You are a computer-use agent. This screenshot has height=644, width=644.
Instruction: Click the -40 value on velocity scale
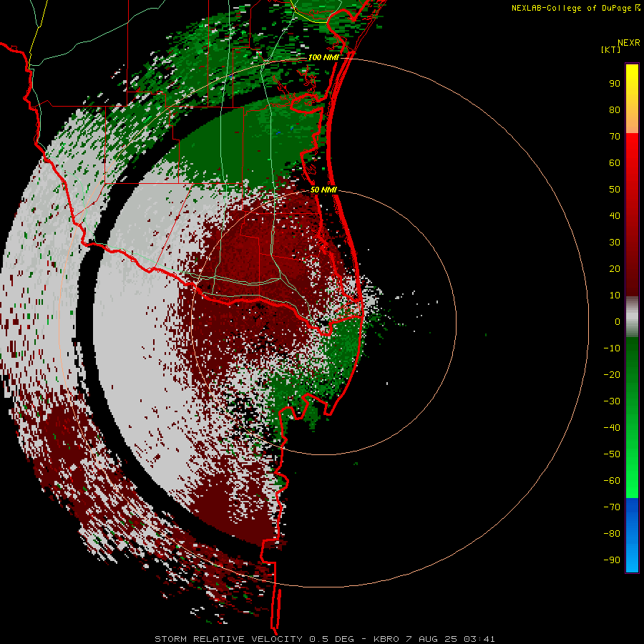click(x=612, y=428)
